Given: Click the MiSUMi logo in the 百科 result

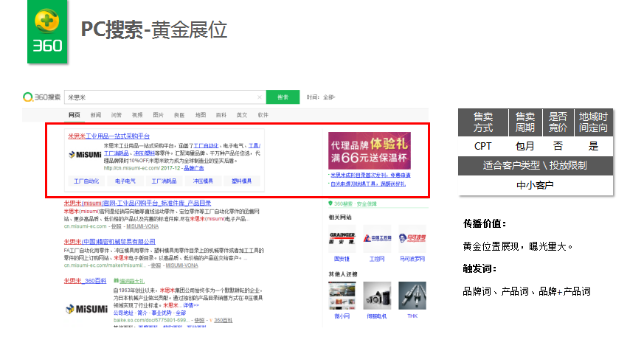Looking at the screenshot, I should pos(86,309).
